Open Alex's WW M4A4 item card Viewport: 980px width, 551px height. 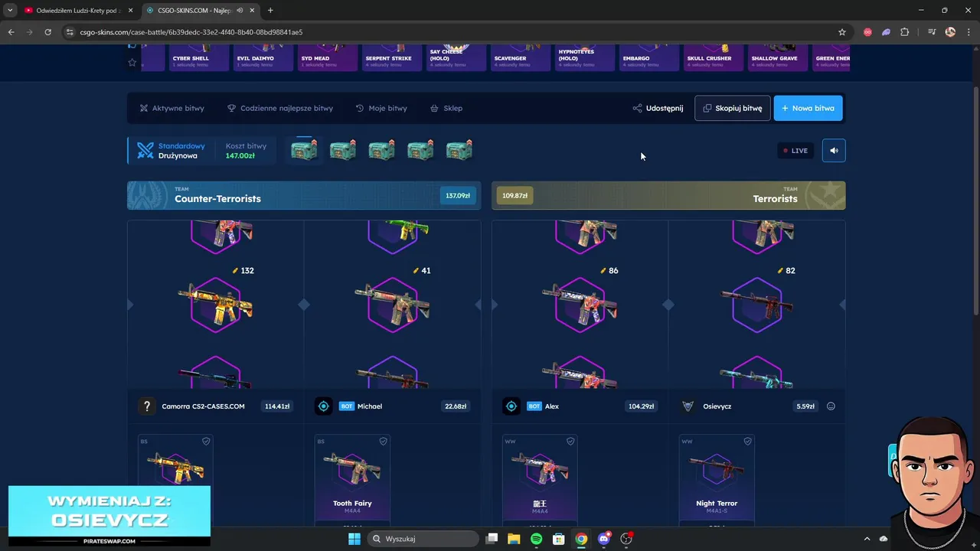(x=540, y=480)
